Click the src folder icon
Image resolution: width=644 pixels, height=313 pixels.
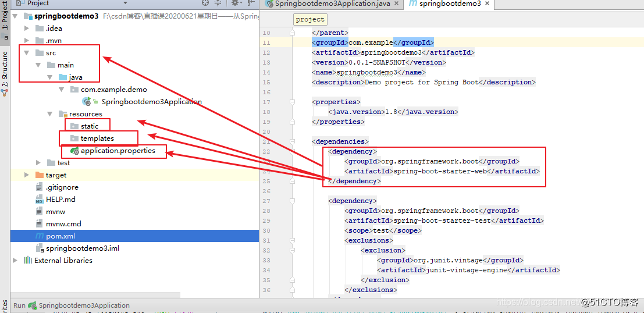tap(40, 53)
